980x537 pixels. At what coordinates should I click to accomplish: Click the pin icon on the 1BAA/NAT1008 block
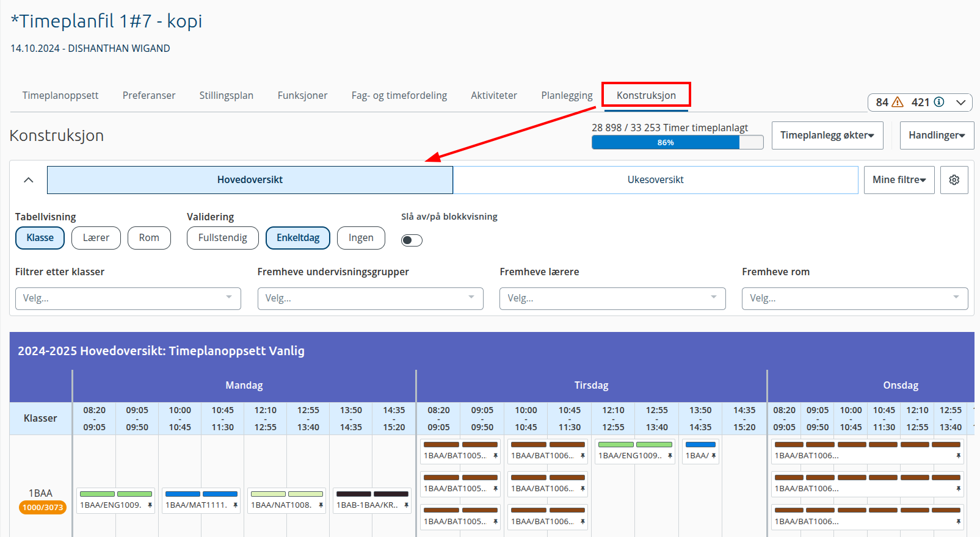(x=321, y=505)
